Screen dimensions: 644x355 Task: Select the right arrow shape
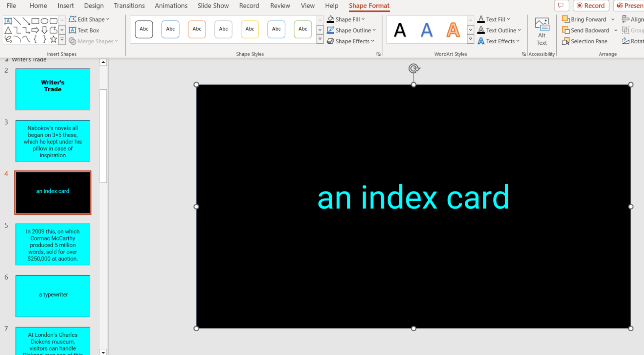[35, 30]
